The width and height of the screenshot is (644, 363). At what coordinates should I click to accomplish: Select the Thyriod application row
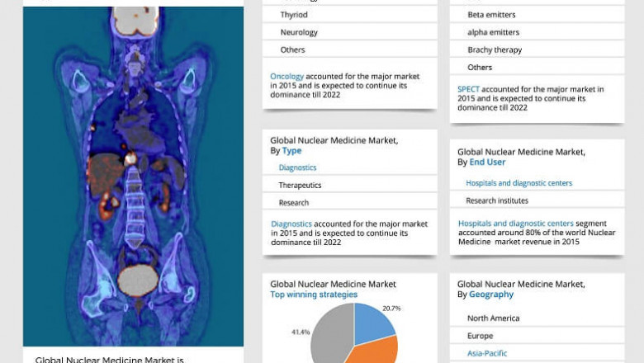349,15
